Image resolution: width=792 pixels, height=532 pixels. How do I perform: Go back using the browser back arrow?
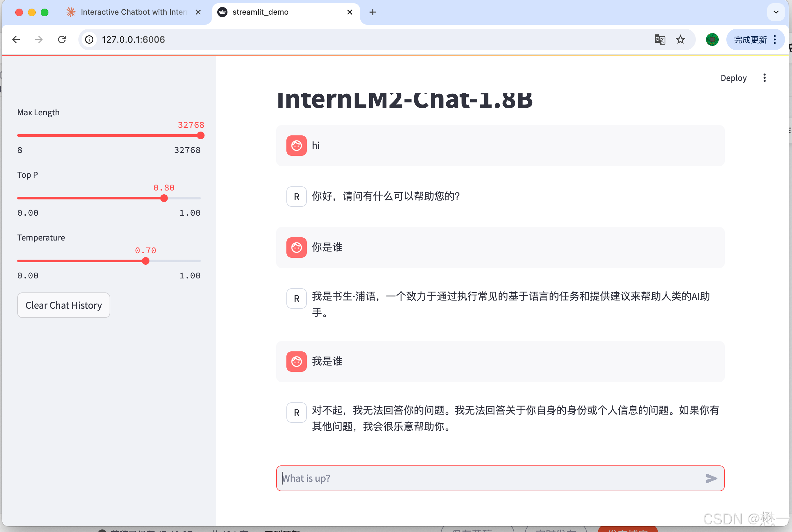pos(16,40)
